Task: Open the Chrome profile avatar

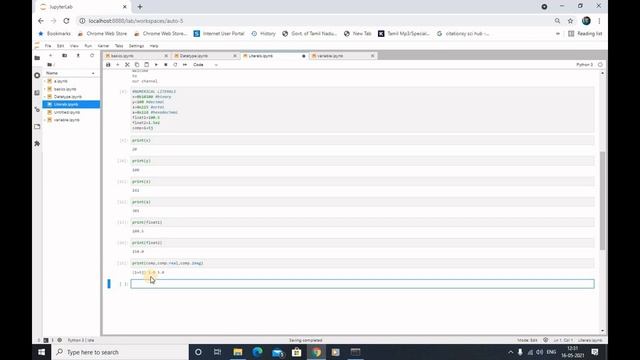Action: tap(586, 21)
